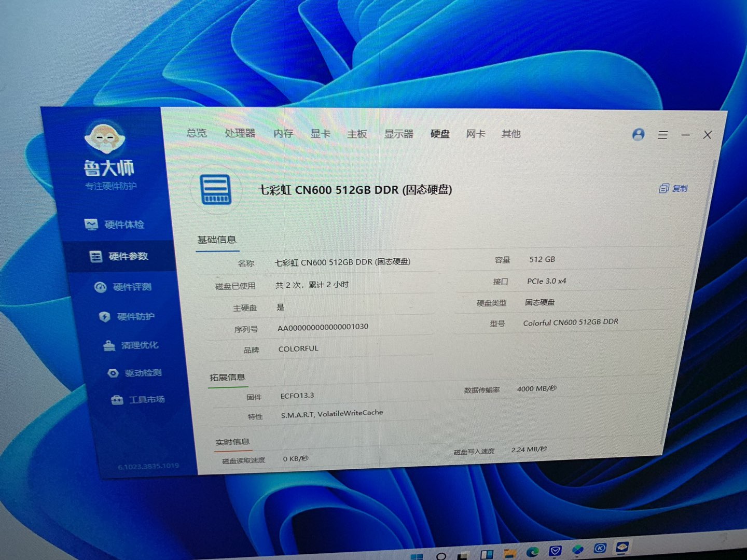Viewport: 747px width, 560px height.
Task: Switch to the 内存 tab
Action: pos(283,133)
